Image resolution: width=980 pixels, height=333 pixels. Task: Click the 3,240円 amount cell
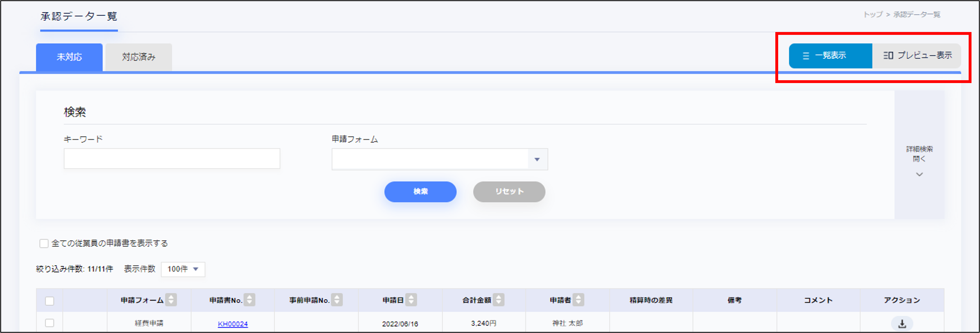click(x=484, y=323)
